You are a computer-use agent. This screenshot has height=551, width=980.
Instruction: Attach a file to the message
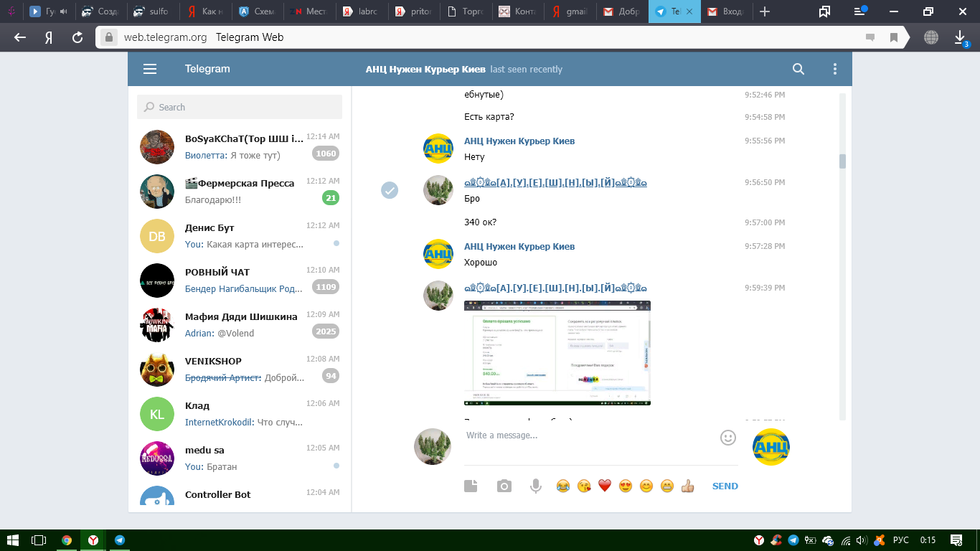tap(471, 486)
